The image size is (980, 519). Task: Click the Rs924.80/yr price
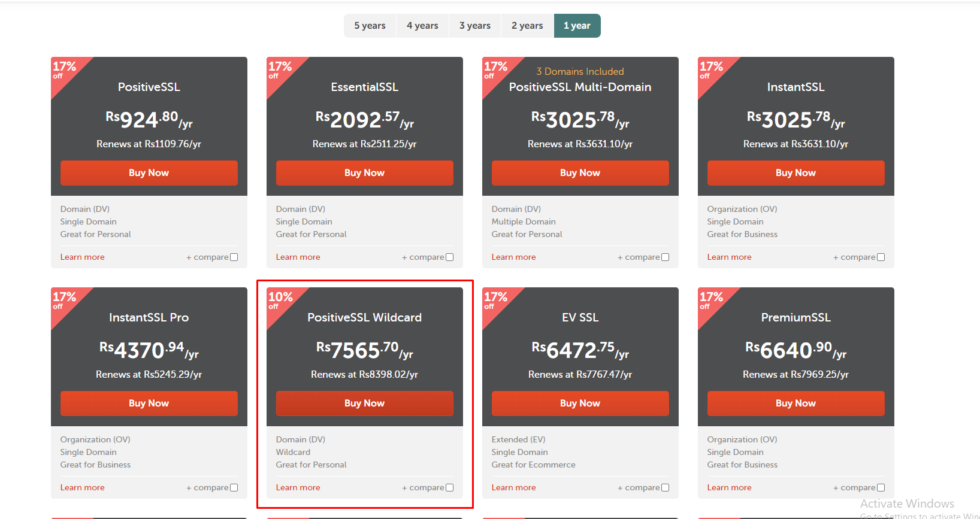pos(149,120)
